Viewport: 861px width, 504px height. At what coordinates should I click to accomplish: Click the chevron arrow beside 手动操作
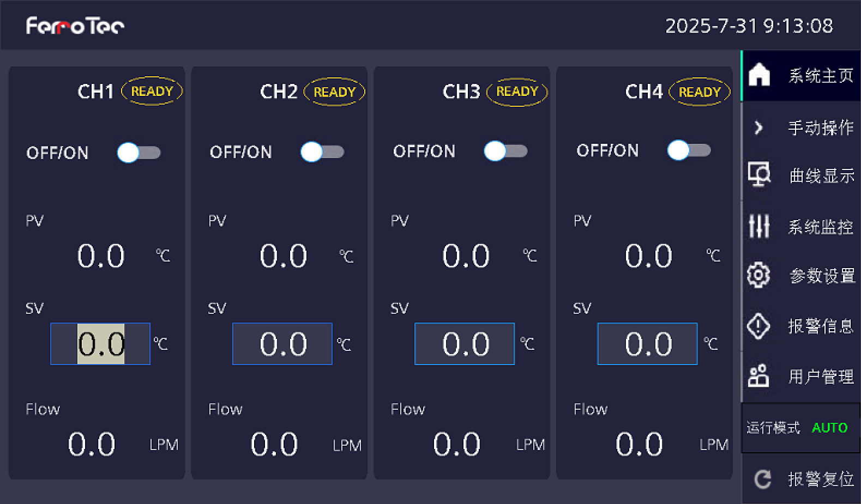click(x=758, y=127)
